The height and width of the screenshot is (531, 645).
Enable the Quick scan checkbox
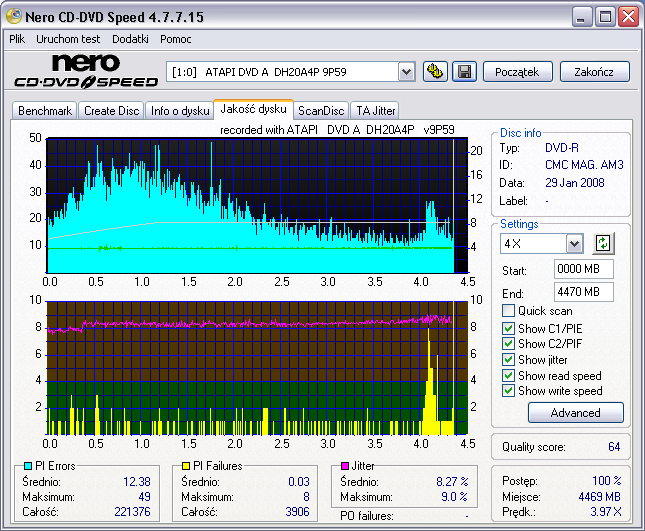pyautogui.click(x=508, y=311)
